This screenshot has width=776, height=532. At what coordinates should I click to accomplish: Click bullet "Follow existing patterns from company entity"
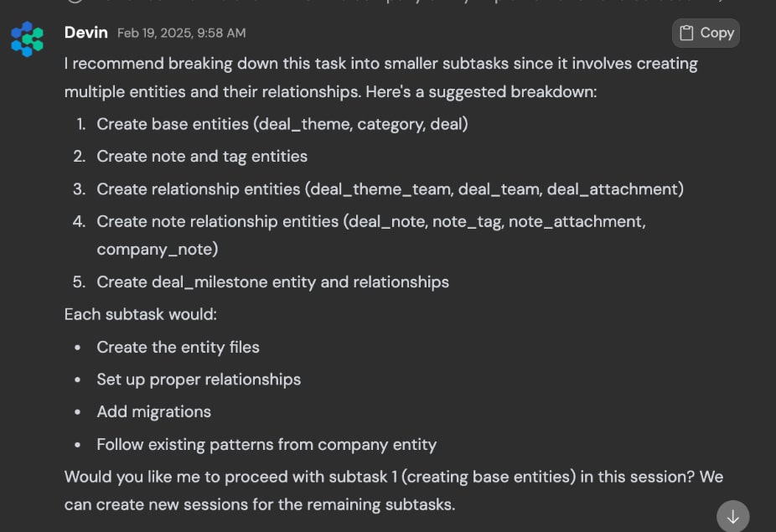266,444
